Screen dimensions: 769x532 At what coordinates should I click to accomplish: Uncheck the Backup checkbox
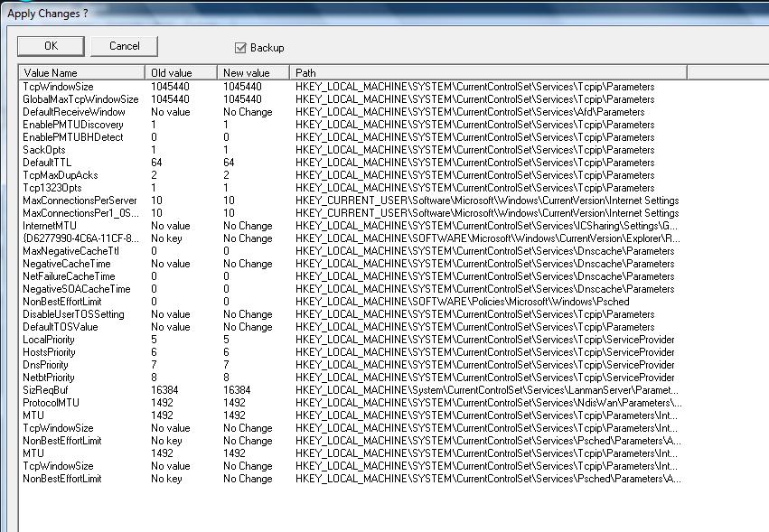click(240, 48)
